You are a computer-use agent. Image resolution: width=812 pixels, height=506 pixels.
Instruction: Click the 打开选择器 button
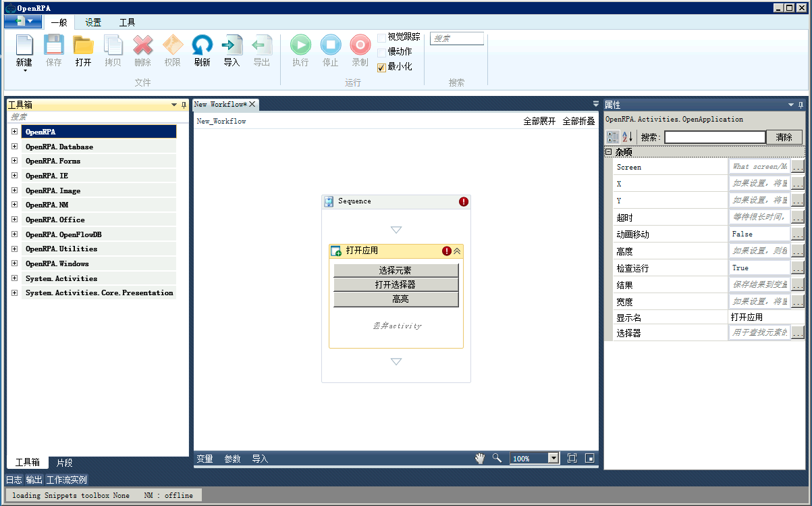click(396, 284)
